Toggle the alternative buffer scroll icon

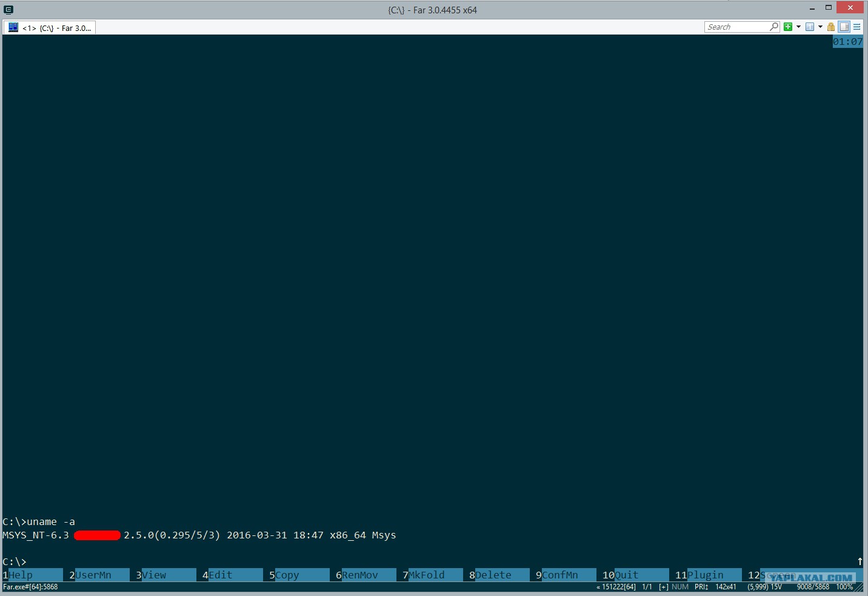[x=844, y=27]
